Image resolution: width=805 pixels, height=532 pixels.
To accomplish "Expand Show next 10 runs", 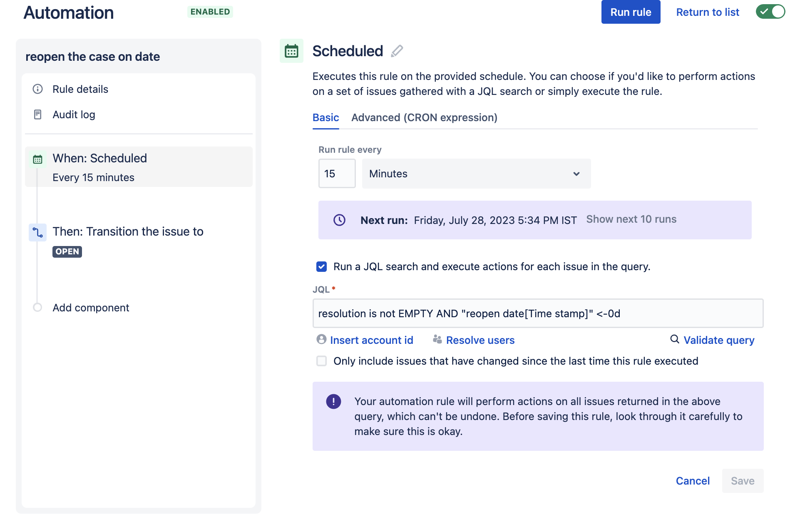I will click(631, 219).
